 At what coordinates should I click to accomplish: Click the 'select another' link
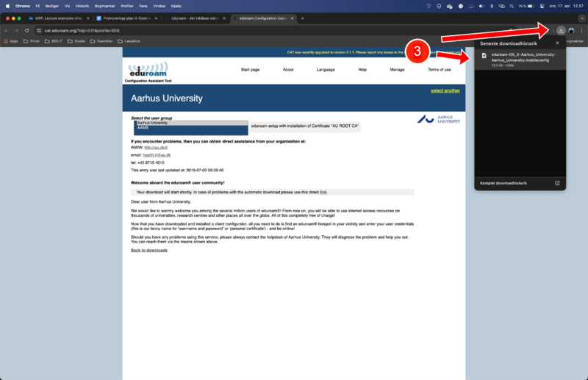[445, 90]
